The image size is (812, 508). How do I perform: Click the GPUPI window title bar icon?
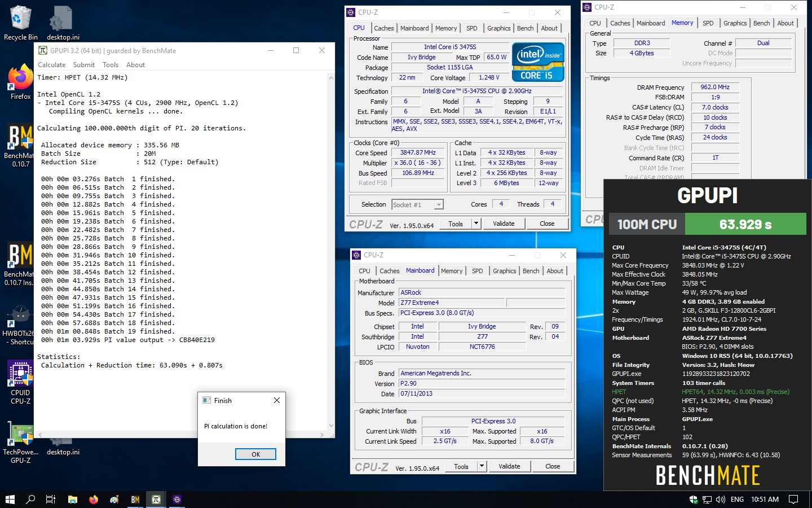[x=42, y=50]
